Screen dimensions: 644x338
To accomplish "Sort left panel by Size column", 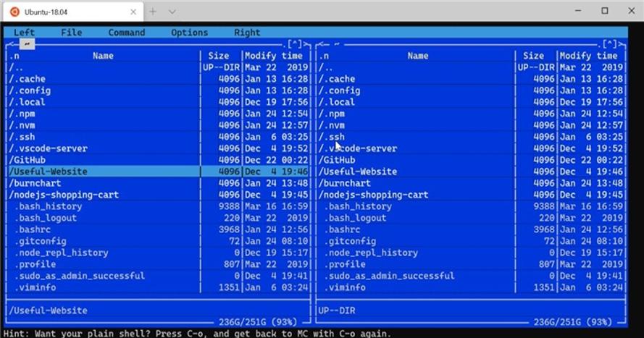I will pyautogui.click(x=219, y=56).
